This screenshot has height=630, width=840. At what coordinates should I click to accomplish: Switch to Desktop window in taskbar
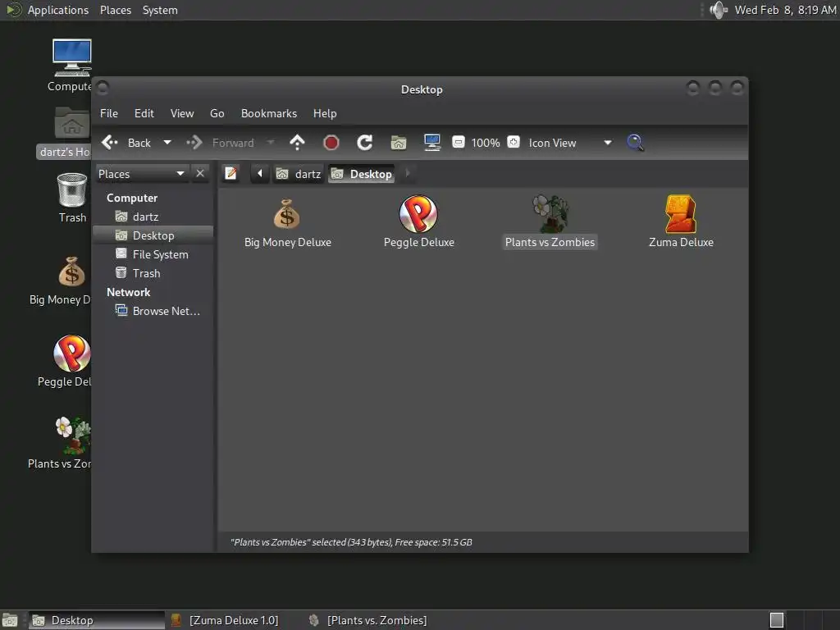[97, 620]
